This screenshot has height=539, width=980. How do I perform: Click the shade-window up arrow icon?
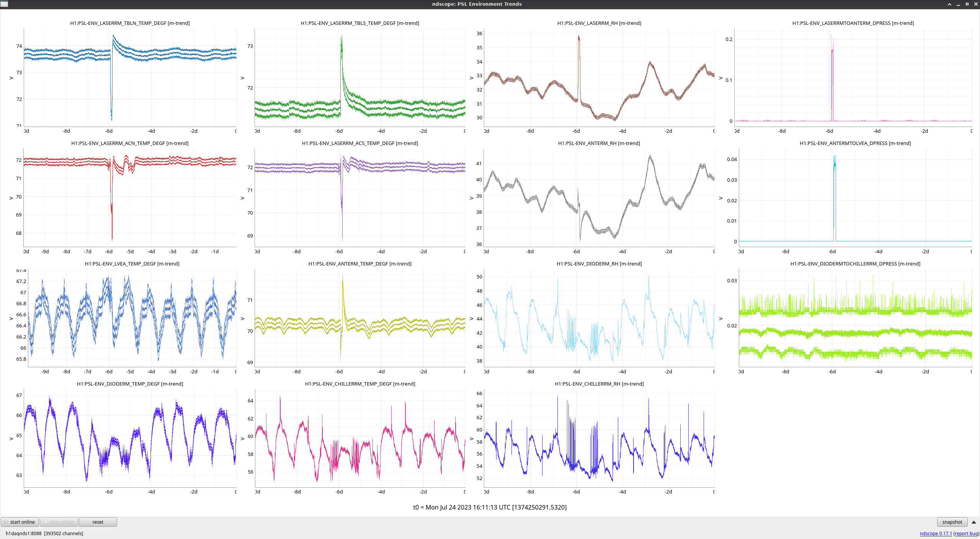click(949, 4)
